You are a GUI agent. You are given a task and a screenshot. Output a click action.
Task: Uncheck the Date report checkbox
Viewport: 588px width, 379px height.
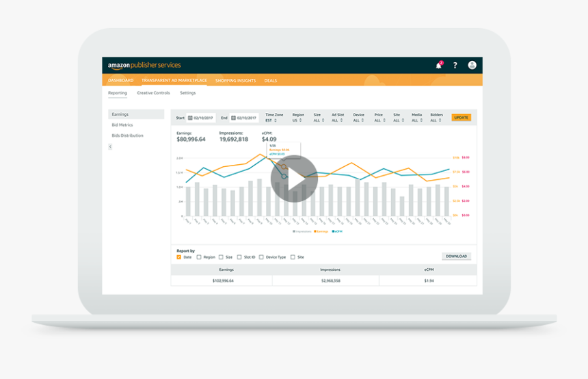(179, 257)
